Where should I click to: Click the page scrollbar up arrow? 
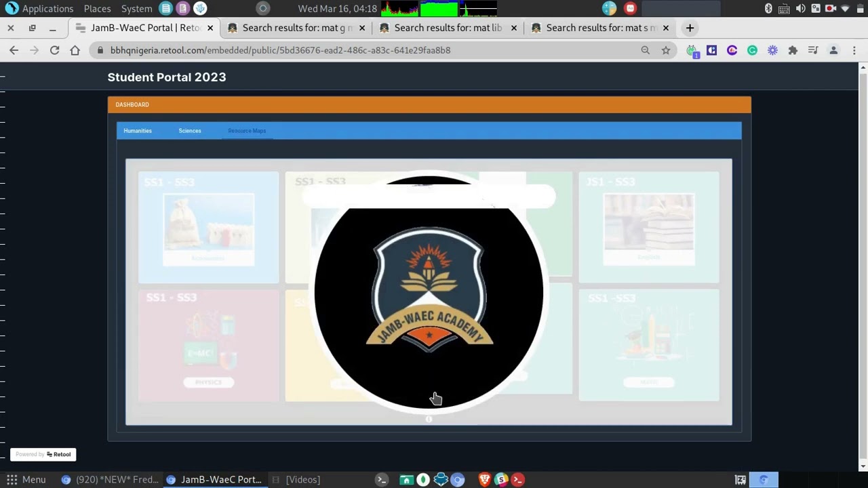(x=863, y=66)
